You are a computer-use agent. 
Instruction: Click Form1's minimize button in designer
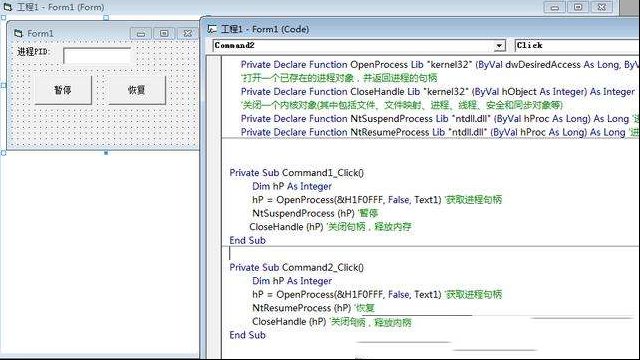click(x=141, y=33)
